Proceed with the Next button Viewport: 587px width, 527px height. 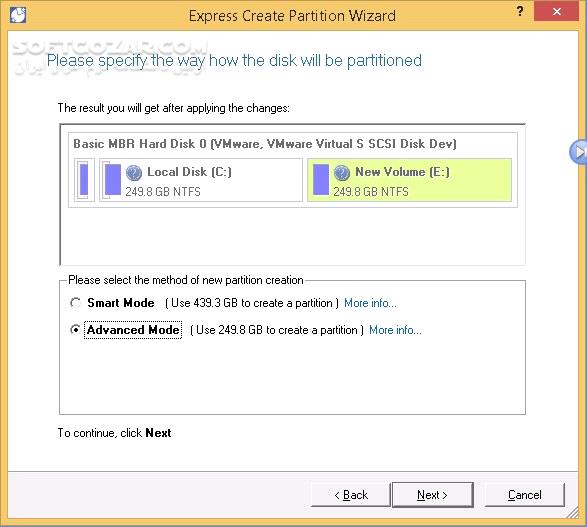[432, 495]
